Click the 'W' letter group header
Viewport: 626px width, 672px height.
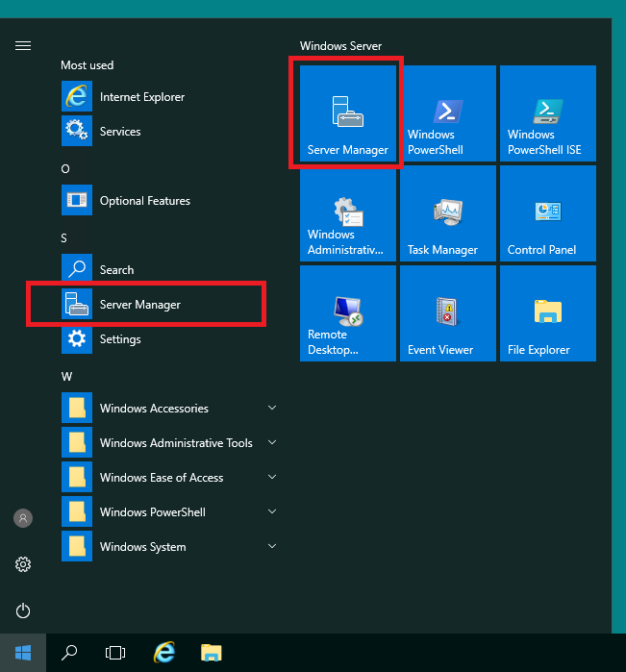click(66, 377)
